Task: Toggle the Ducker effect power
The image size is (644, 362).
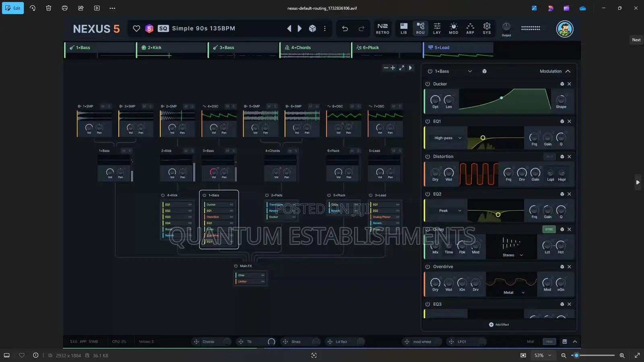Action: click(427, 84)
